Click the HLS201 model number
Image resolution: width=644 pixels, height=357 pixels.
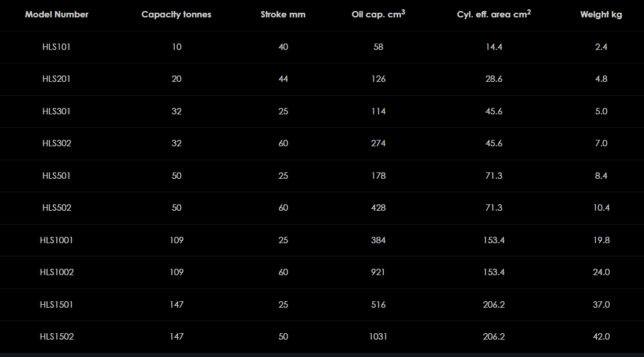(x=57, y=79)
